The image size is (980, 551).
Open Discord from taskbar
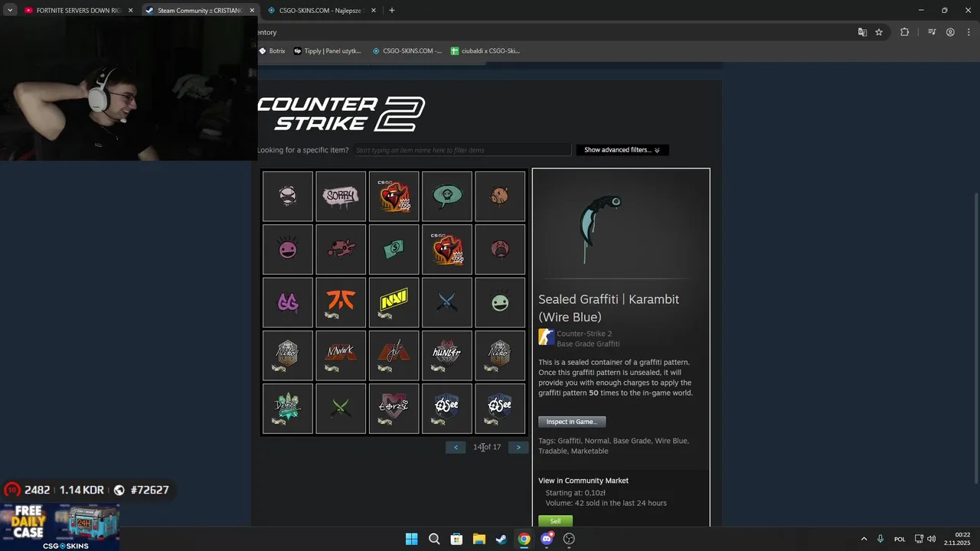click(x=547, y=539)
